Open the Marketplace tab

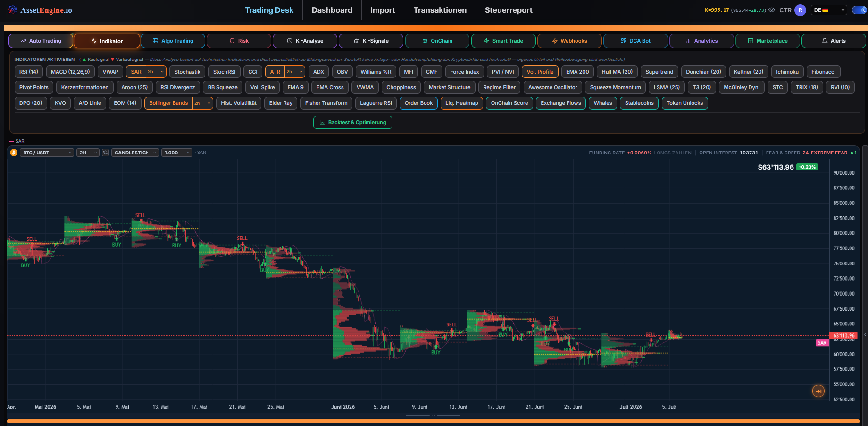(x=768, y=41)
